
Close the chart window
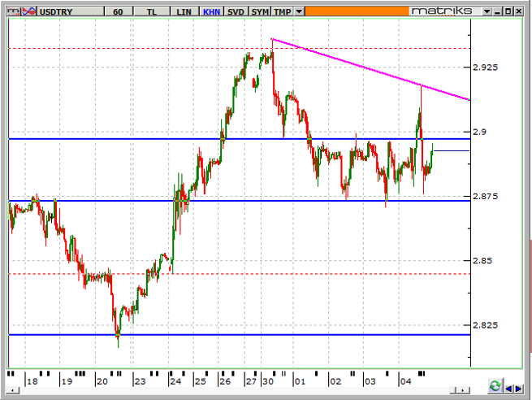coord(519,11)
